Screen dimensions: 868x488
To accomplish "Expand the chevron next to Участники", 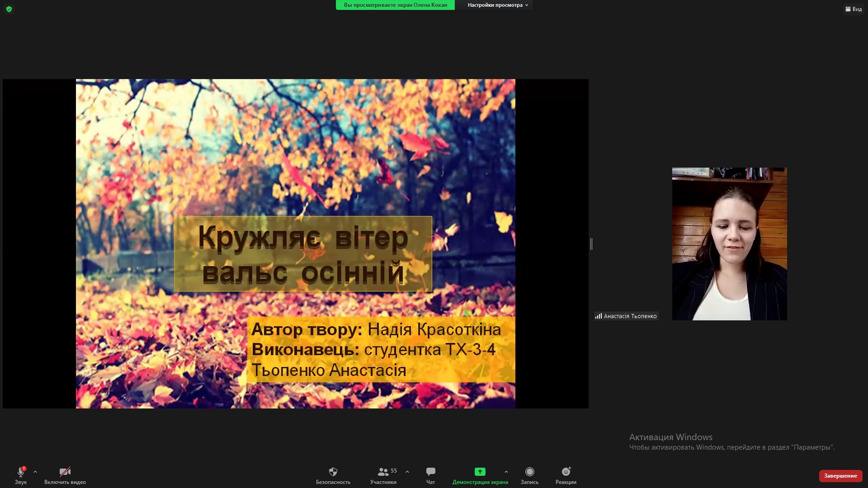I will pyautogui.click(x=407, y=472).
